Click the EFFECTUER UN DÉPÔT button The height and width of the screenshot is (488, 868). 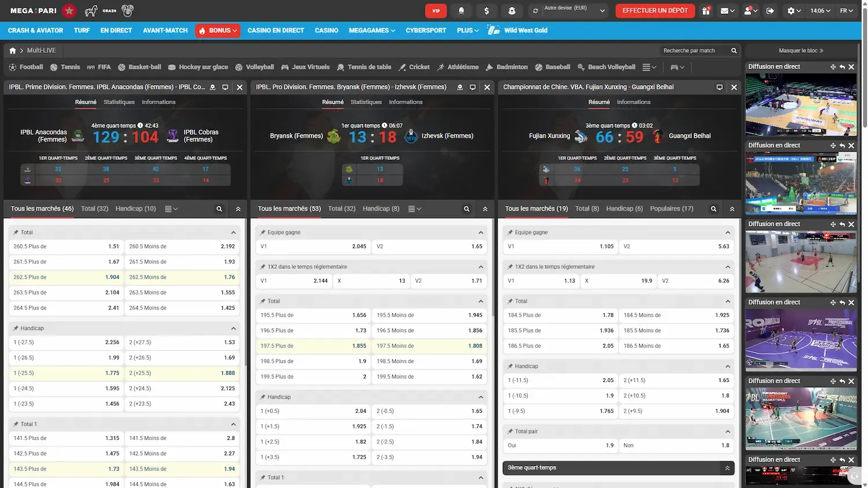(655, 10)
